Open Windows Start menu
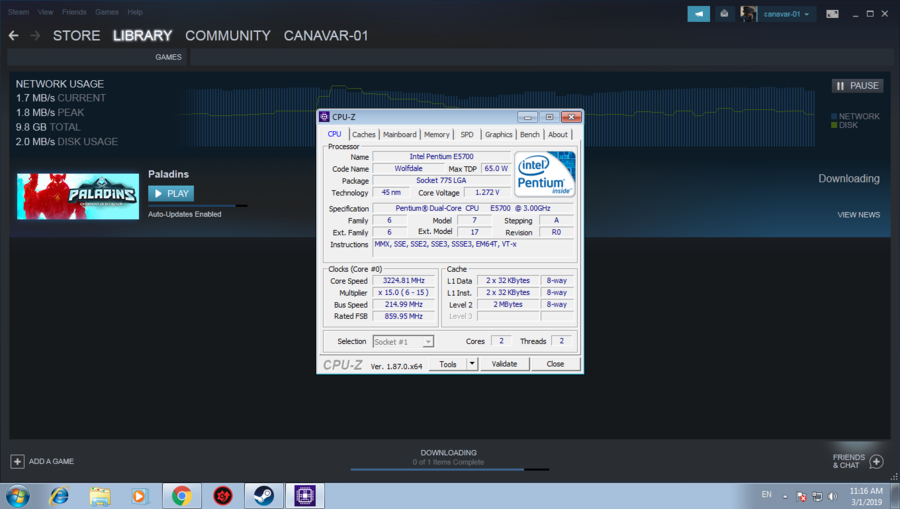 point(17,495)
